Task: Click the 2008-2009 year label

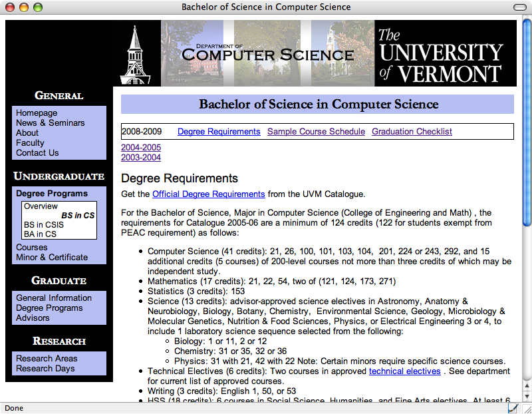Action: pyautogui.click(x=142, y=131)
